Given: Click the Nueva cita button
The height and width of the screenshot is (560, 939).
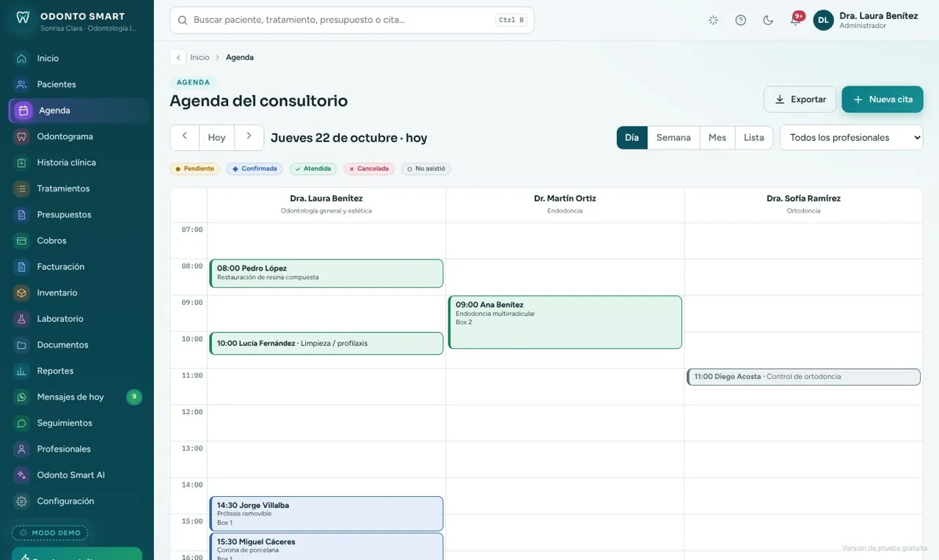Looking at the screenshot, I should click(883, 100).
